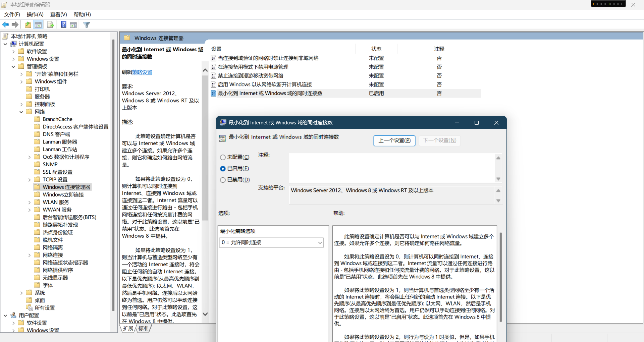Click the 字体 folder icon
The height and width of the screenshot is (342, 644).
click(x=37, y=285)
